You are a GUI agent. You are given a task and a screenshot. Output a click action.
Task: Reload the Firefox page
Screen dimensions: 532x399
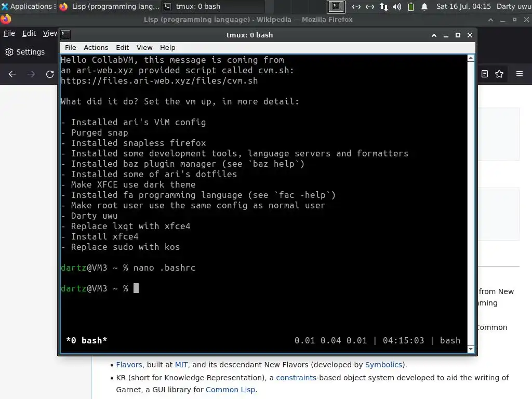click(x=50, y=74)
